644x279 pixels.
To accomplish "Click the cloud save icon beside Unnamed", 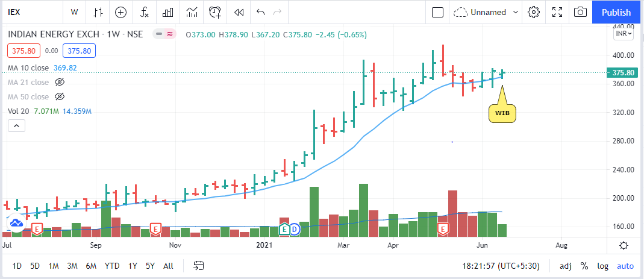I will coord(461,12).
